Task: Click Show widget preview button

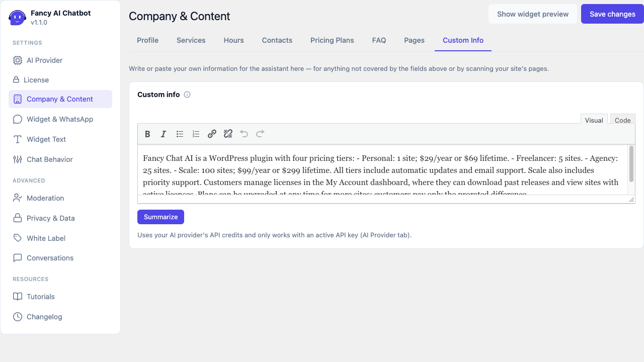Action: click(533, 14)
